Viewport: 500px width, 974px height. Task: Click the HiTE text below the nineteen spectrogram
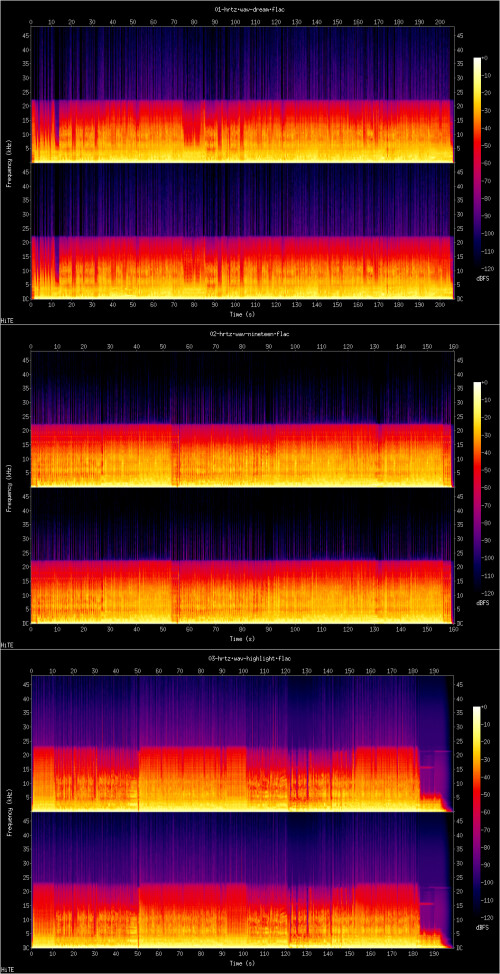[x=7, y=645]
